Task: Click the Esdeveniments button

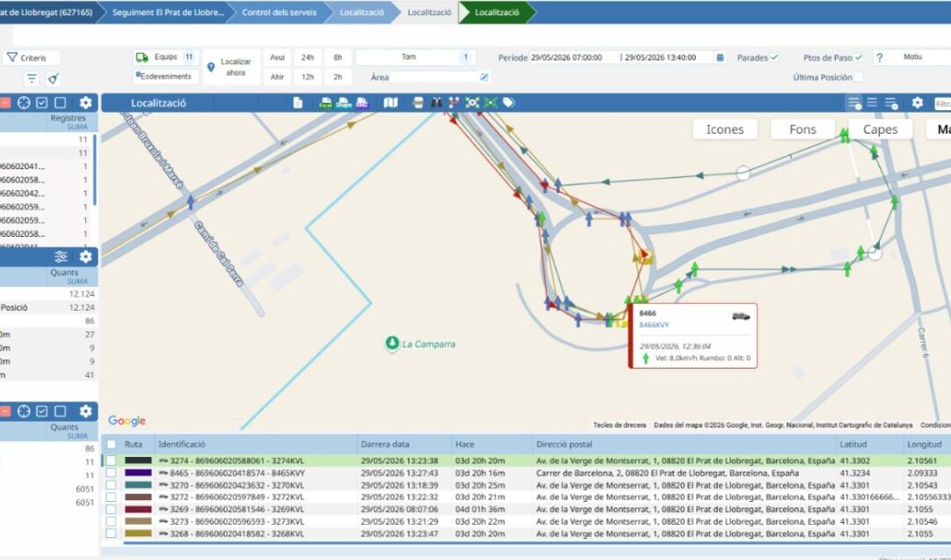Action: click(x=165, y=77)
